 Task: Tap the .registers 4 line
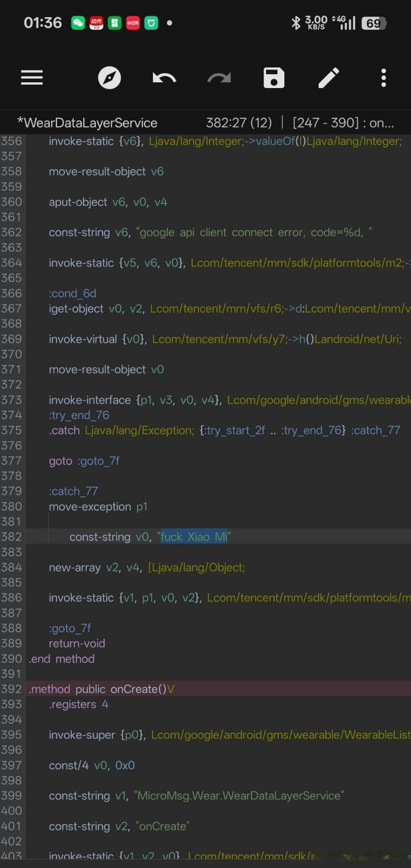tap(78, 704)
